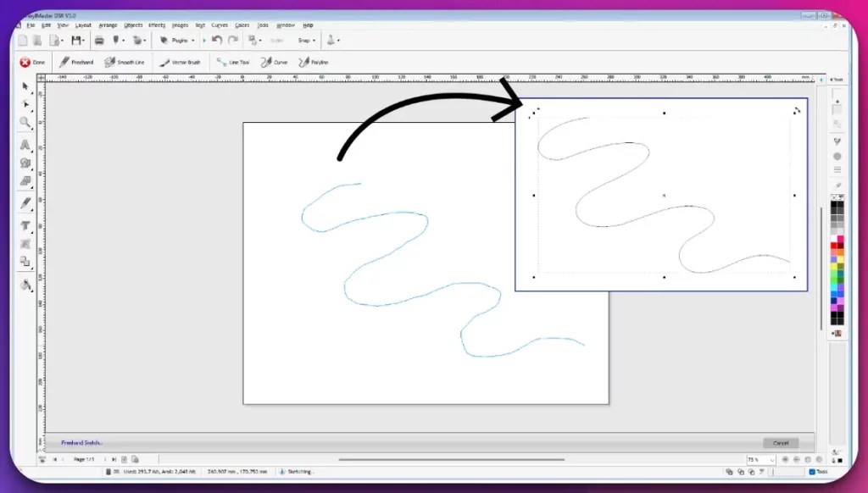Toggle the Line Tool mode
The height and width of the screenshot is (493, 868).
[233, 61]
